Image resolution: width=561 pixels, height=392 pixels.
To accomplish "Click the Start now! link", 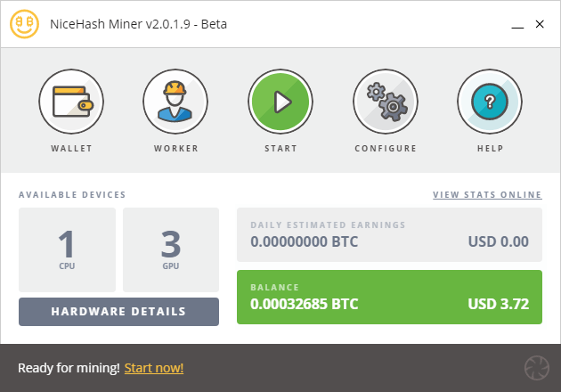I will coord(154,368).
